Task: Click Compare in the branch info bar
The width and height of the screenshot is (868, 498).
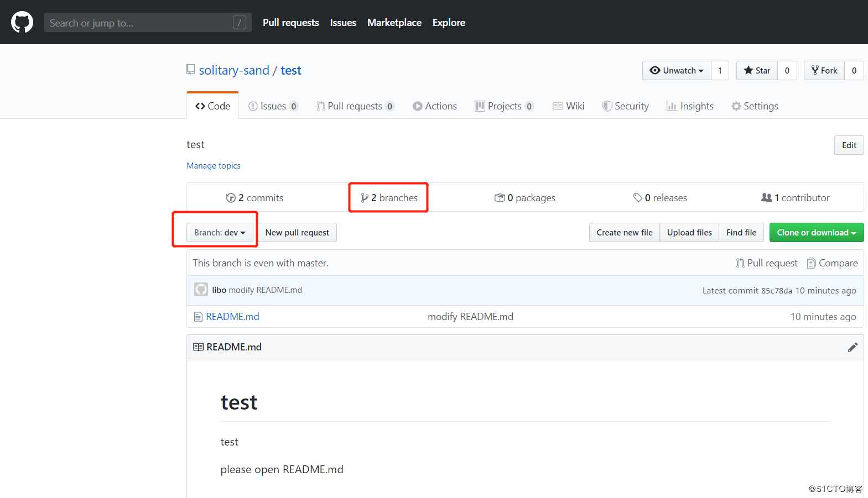Action: coord(832,263)
